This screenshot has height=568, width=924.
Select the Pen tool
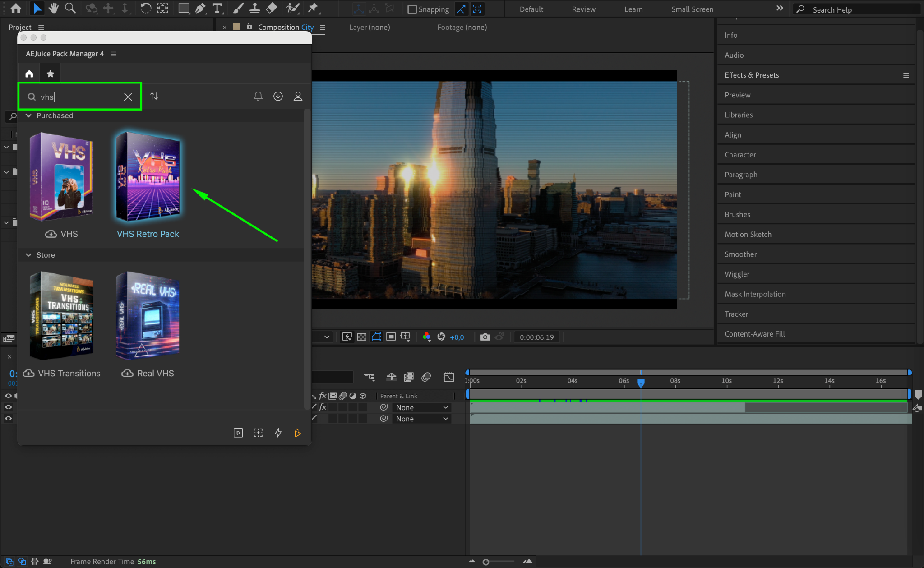[x=200, y=8]
